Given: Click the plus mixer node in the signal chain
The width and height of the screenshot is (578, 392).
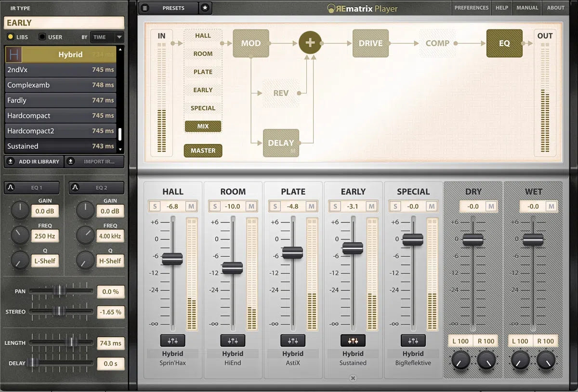Looking at the screenshot, I should 310,42.
